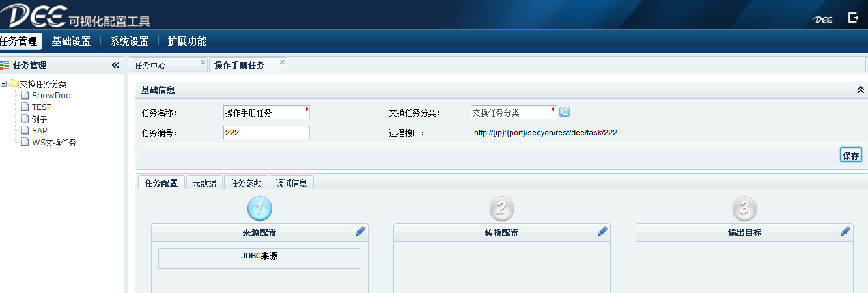This screenshot has height=293, width=868.
Task: Open the 基础设置 main menu
Action: point(71,41)
